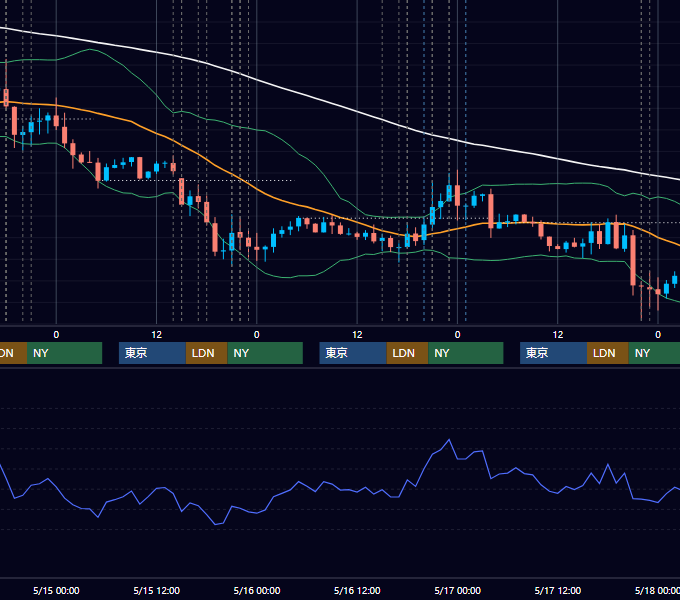Select the 5/16 00:00 time axis label

pyautogui.click(x=257, y=590)
